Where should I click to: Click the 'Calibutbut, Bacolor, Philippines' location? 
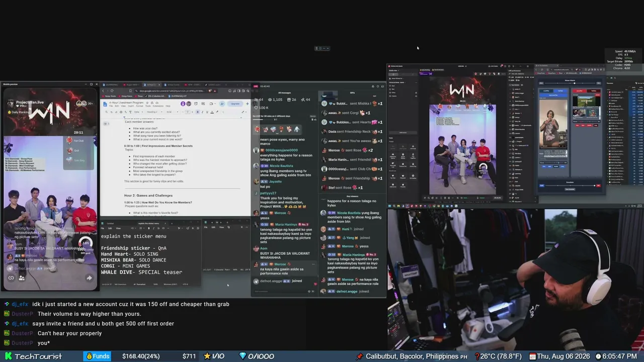[x=413, y=356]
